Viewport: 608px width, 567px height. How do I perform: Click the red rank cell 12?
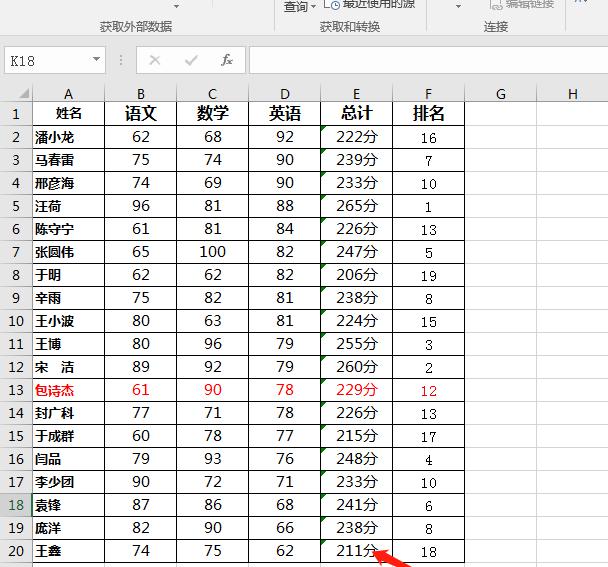428,390
